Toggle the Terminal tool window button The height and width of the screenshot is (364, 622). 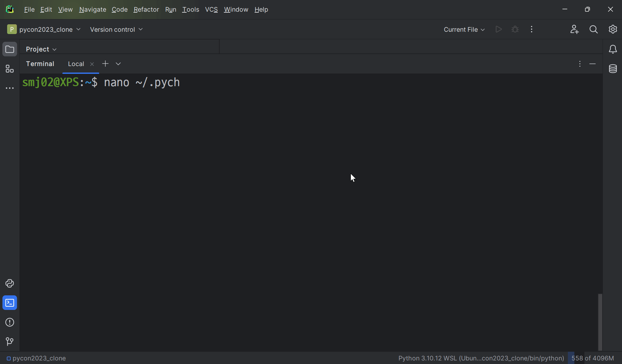coord(10,303)
